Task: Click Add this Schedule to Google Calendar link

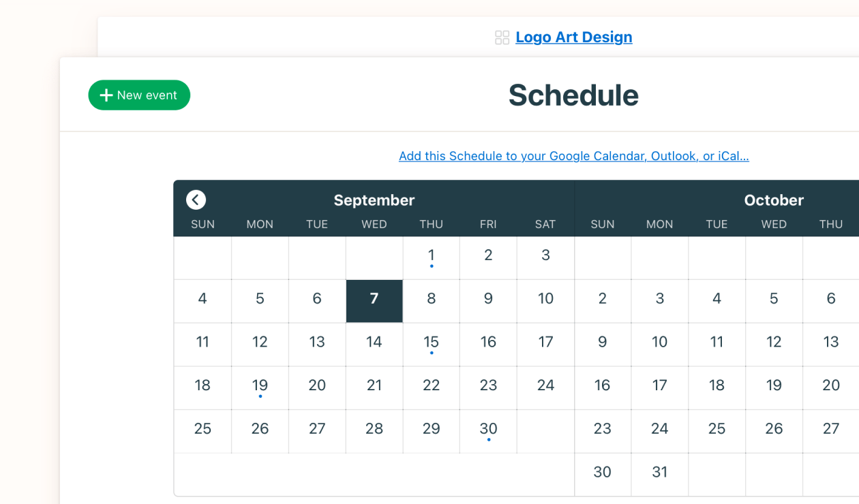Action: tap(573, 156)
